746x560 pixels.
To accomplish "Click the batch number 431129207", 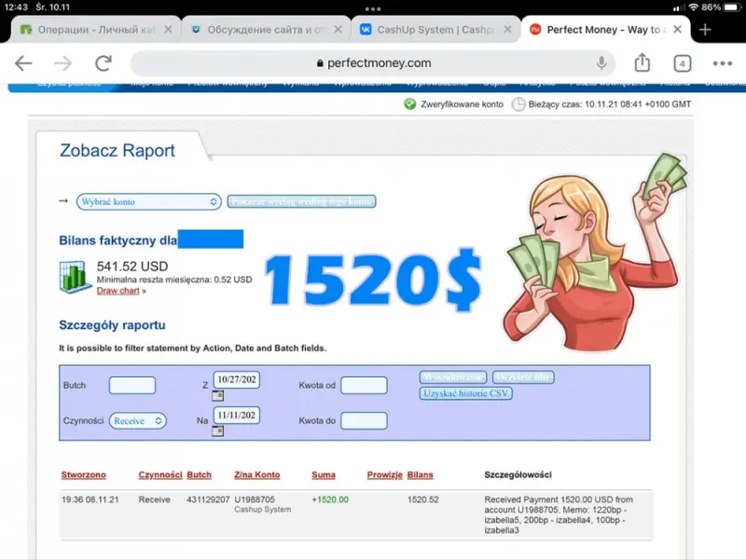I will click(x=208, y=499).
